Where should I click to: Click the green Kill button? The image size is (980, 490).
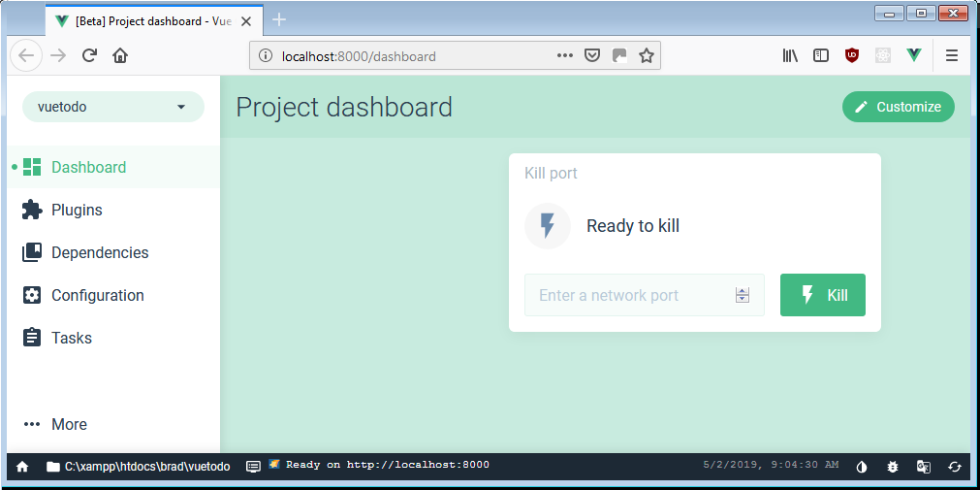point(823,295)
